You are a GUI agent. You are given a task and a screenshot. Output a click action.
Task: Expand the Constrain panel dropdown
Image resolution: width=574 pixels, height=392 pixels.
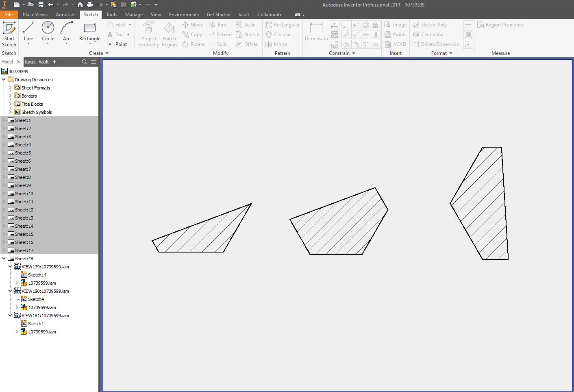coord(342,53)
